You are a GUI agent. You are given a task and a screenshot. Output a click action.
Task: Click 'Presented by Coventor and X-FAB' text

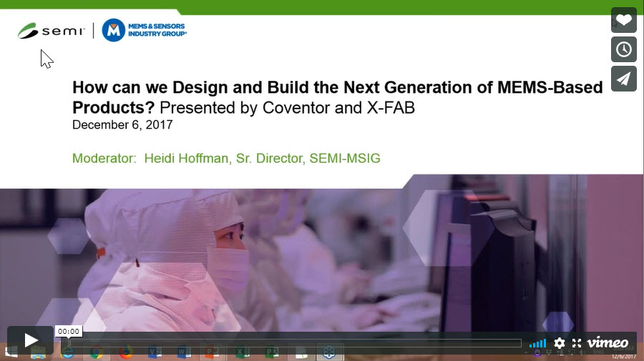(x=287, y=108)
